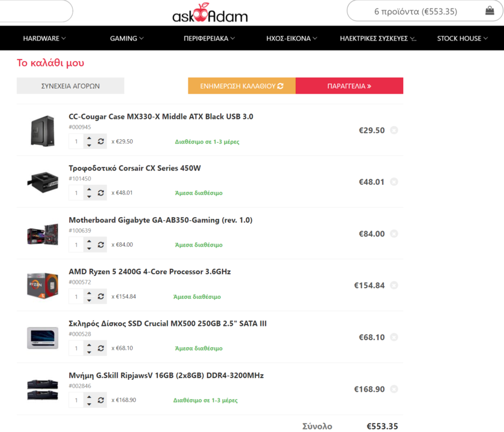504x432 pixels.
Task: Click quantity field of Cougar Case row
Action: pyautogui.click(x=76, y=142)
